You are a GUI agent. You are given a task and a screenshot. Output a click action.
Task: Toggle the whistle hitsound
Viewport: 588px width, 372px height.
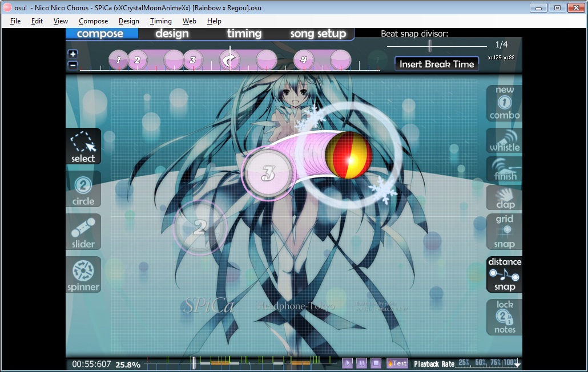(x=505, y=140)
